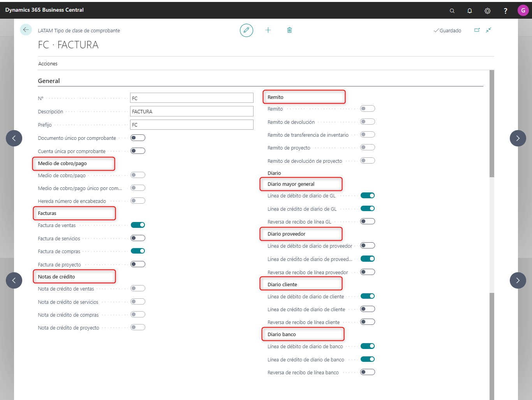Click the disabled Medio de cobro/pago toggle
This screenshot has width=532, height=400.
(138, 175)
